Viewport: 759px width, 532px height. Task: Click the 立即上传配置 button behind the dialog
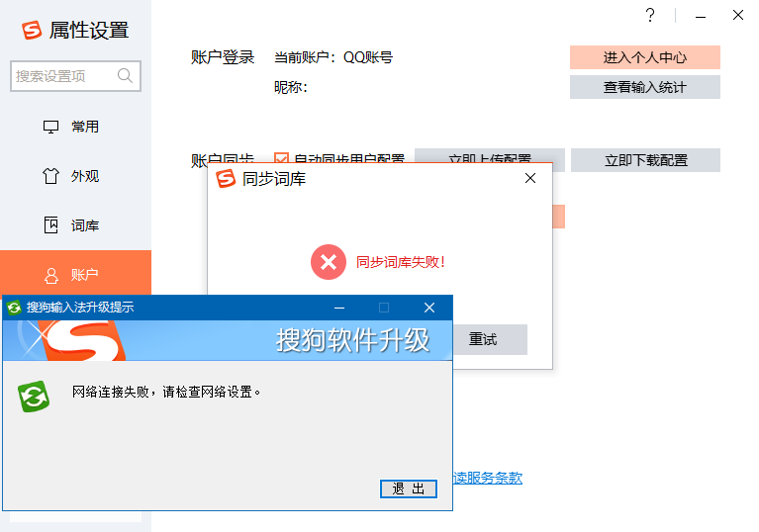pyautogui.click(x=490, y=155)
